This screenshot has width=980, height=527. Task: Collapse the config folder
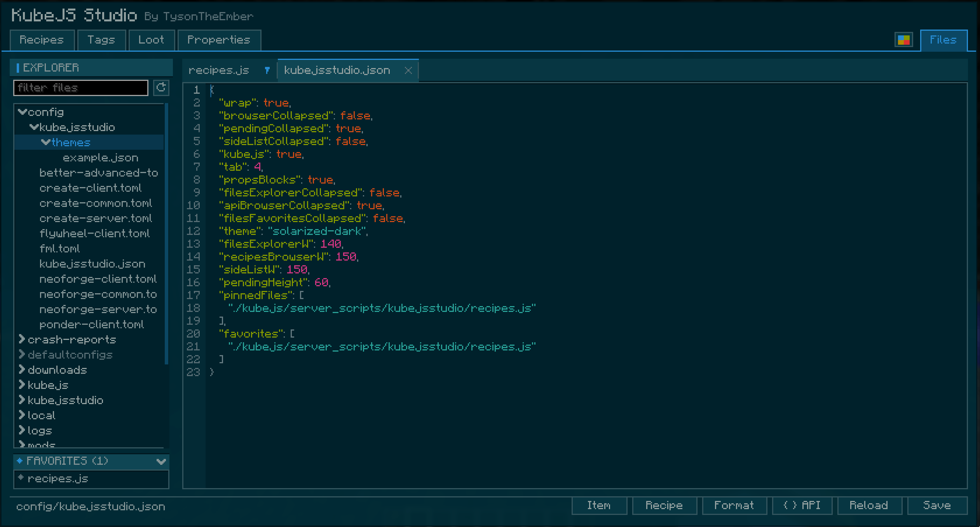[23, 112]
